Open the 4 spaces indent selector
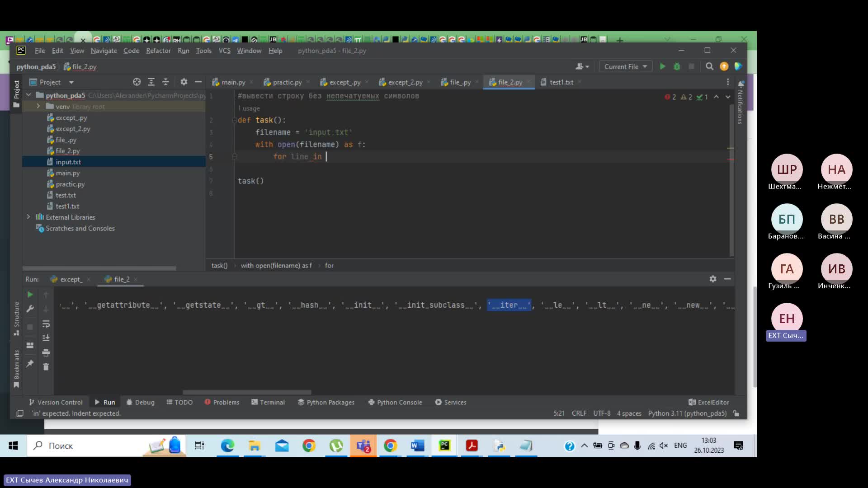This screenshot has height=488, width=868. click(x=629, y=413)
